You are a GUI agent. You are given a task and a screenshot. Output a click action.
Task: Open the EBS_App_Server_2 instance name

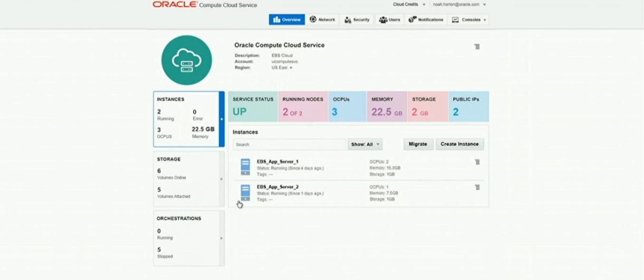tap(278, 187)
